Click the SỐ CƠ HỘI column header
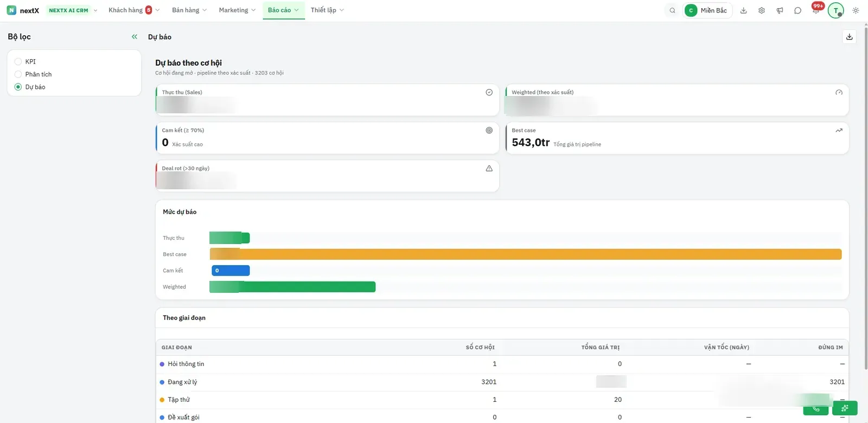Viewport: 868px width, 423px height. click(480, 348)
